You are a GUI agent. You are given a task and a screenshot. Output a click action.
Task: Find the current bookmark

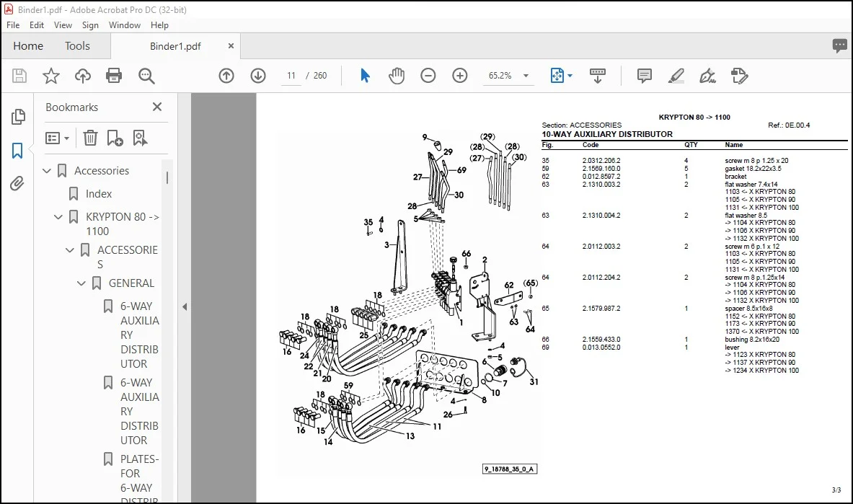140,138
